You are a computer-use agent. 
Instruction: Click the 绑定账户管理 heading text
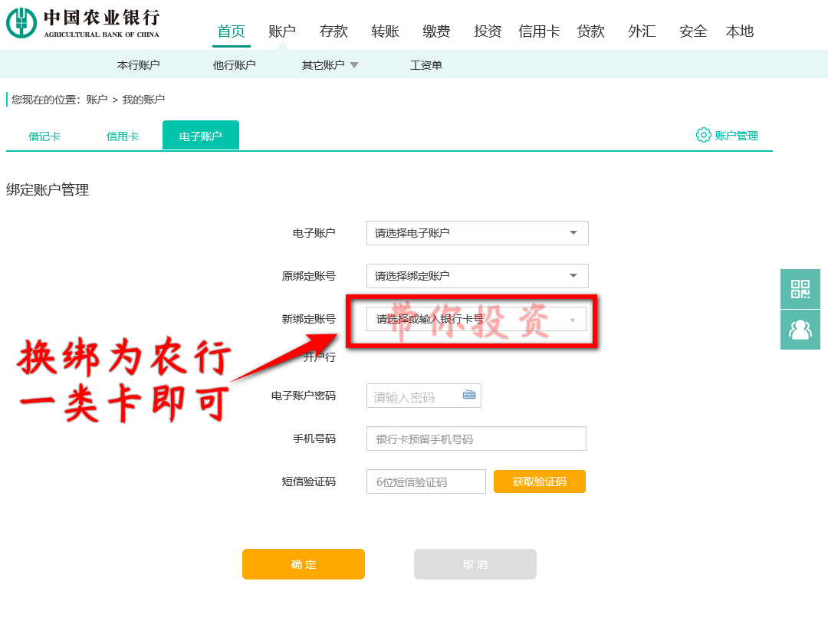coord(48,189)
